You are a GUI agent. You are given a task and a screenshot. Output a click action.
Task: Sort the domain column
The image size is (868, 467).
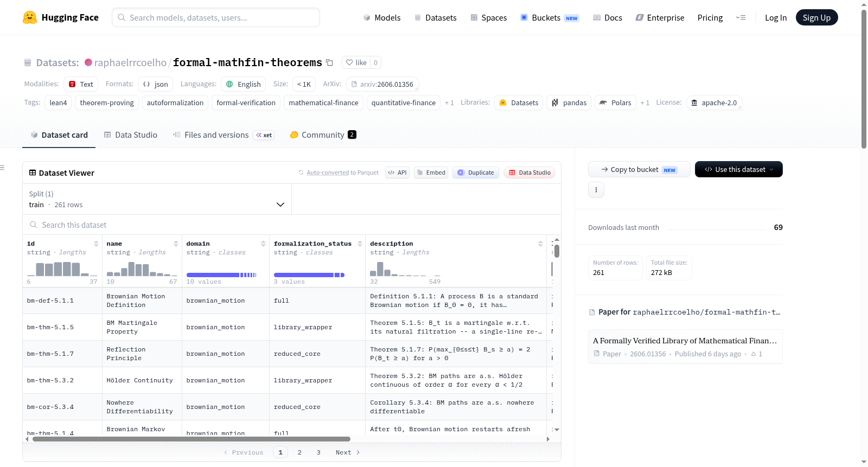pos(263,244)
